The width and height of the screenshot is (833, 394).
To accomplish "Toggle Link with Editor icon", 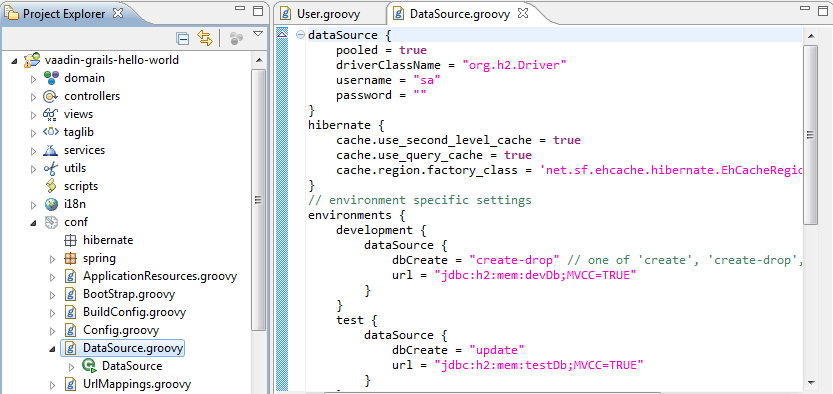I will point(205,38).
